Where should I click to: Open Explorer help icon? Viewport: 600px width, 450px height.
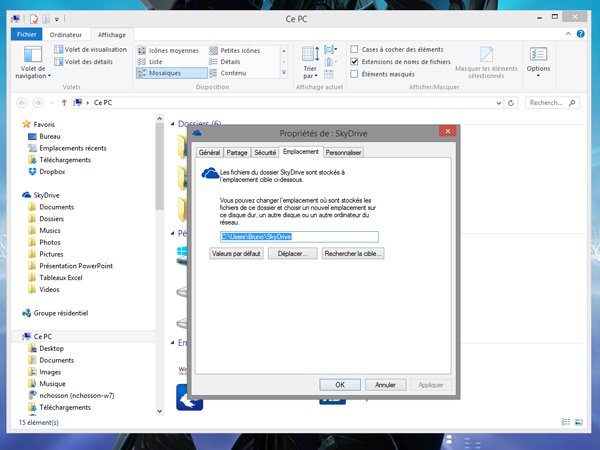pyautogui.click(x=580, y=34)
